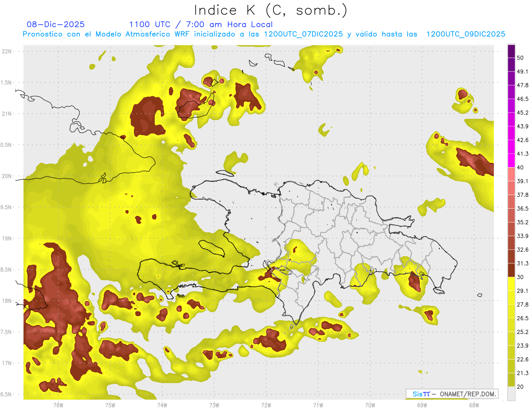
Task: Select the date text "08-Dic-2025"
Action: tap(56, 24)
